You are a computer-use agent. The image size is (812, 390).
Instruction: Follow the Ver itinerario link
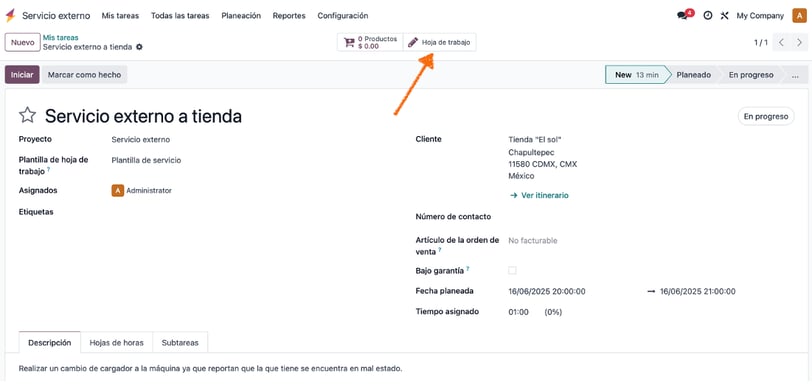pyautogui.click(x=539, y=195)
